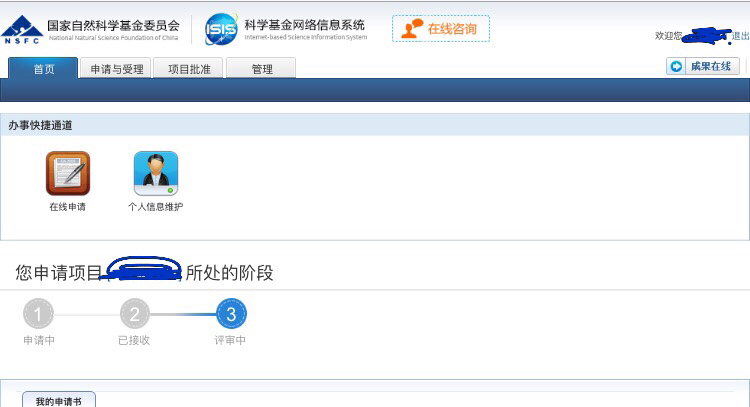This screenshot has width=750, height=407.
Task: Click the ISIS system logo
Action: (x=221, y=28)
